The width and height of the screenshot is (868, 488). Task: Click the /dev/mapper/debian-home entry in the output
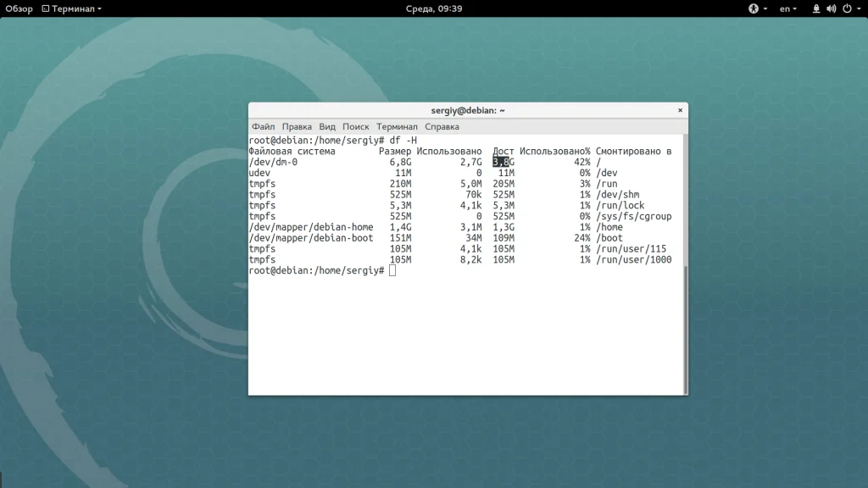coord(311,227)
